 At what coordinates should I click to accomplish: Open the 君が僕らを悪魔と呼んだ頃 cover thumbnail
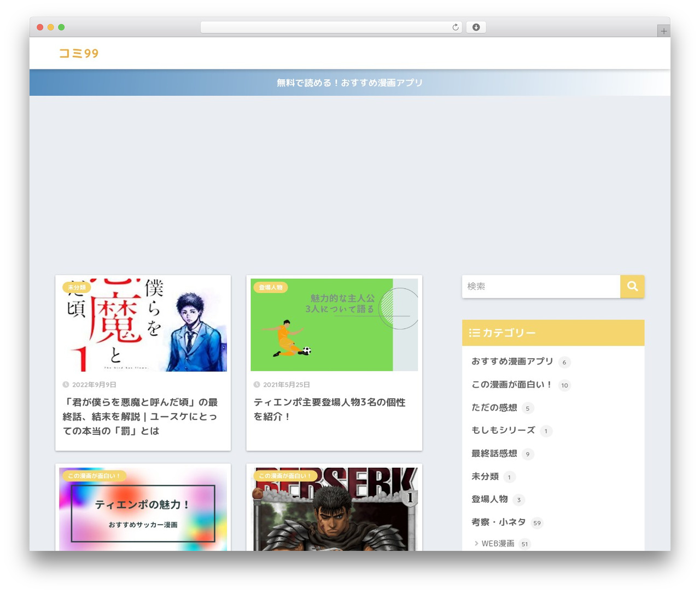pos(143,325)
